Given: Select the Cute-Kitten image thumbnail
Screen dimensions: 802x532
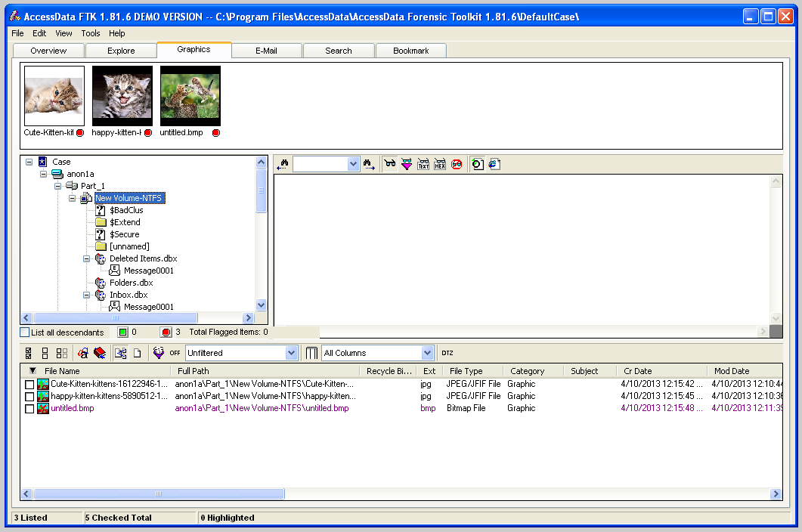Looking at the screenshot, I should coord(54,96).
